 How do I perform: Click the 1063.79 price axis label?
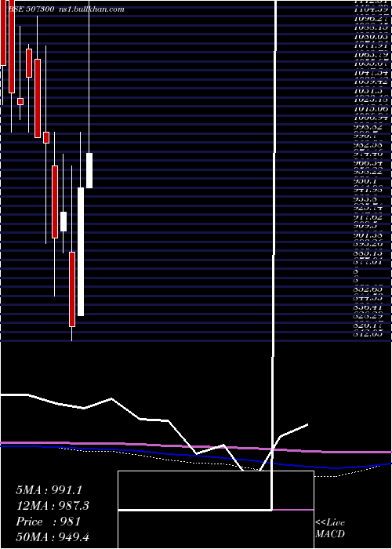371,55
